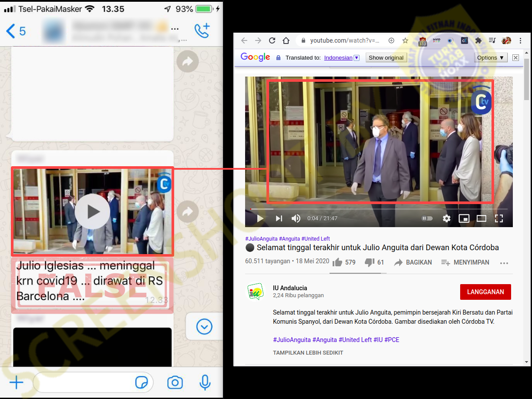Open the dark blue C extension
532x399 pixels.
464,40
